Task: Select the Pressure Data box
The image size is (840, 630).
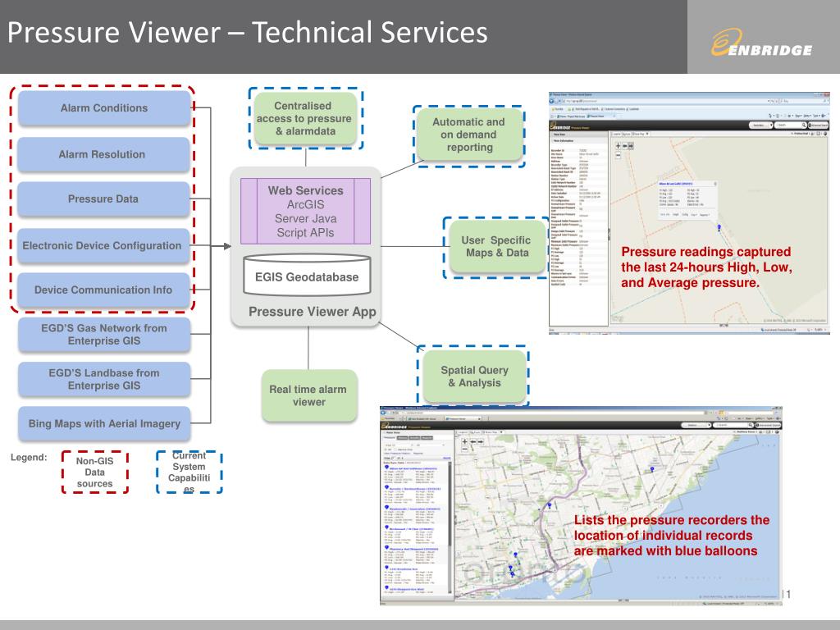Action: pos(103,199)
